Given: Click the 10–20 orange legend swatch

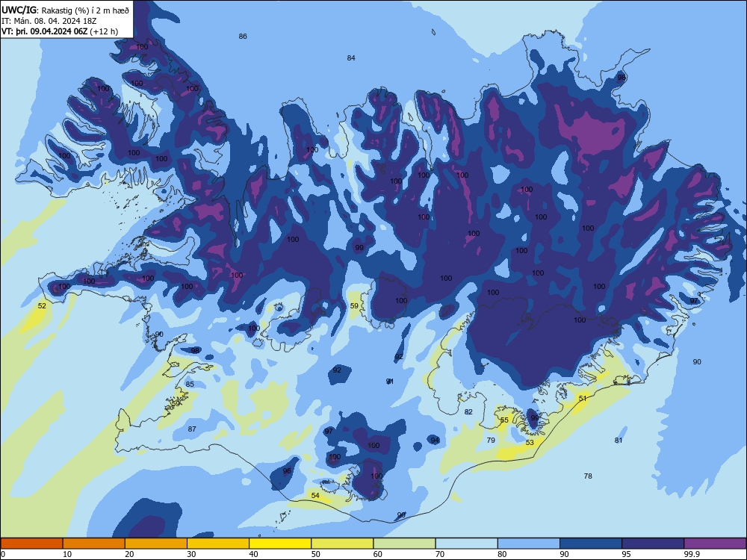Looking at the screenshot, I should coord(94,544).
